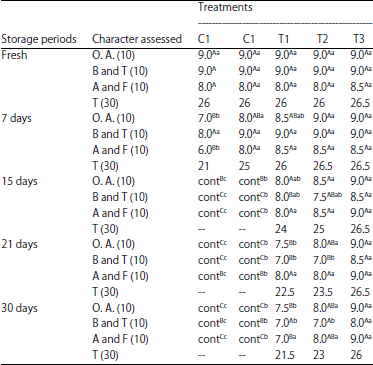Screen dimensions: 373x365
Task: Click the Character assessed column header
Action: point(137,39)
